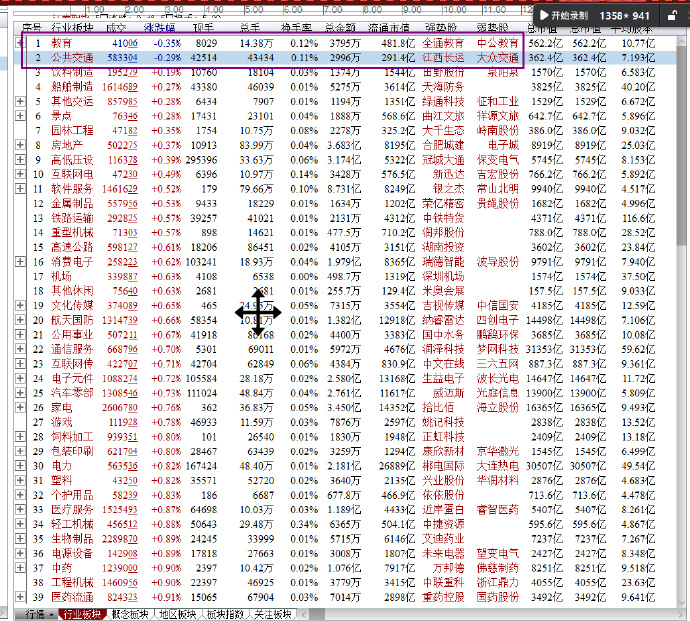Screen dimensions: 690x621
Task: Switch to the 行业板块 tab
Action: 82,614
